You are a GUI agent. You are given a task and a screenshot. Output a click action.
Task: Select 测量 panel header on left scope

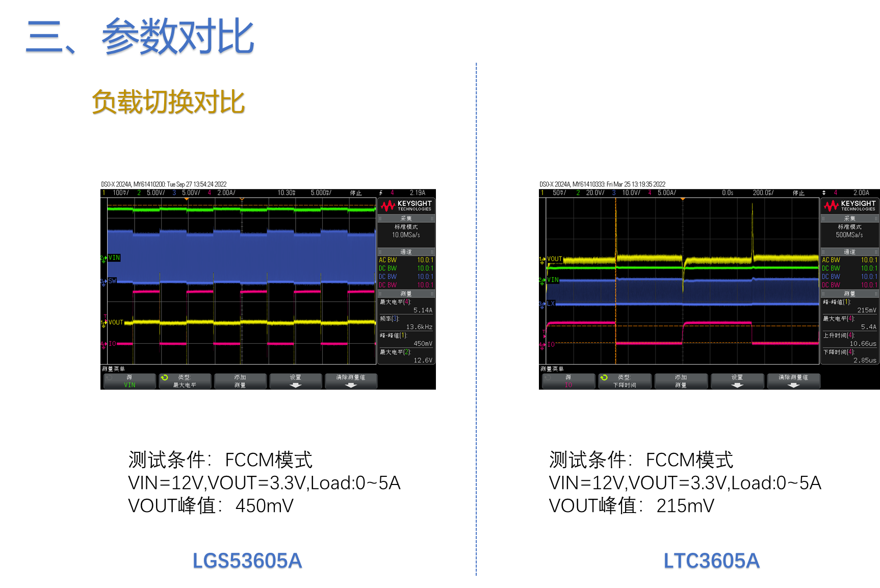tap(406, 294)
